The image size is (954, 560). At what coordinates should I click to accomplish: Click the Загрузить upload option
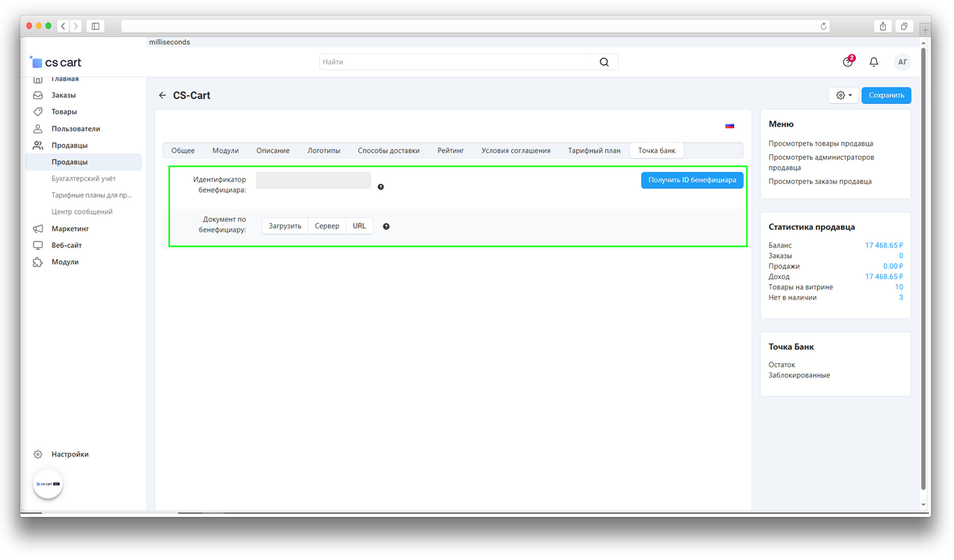coord(285,226)
